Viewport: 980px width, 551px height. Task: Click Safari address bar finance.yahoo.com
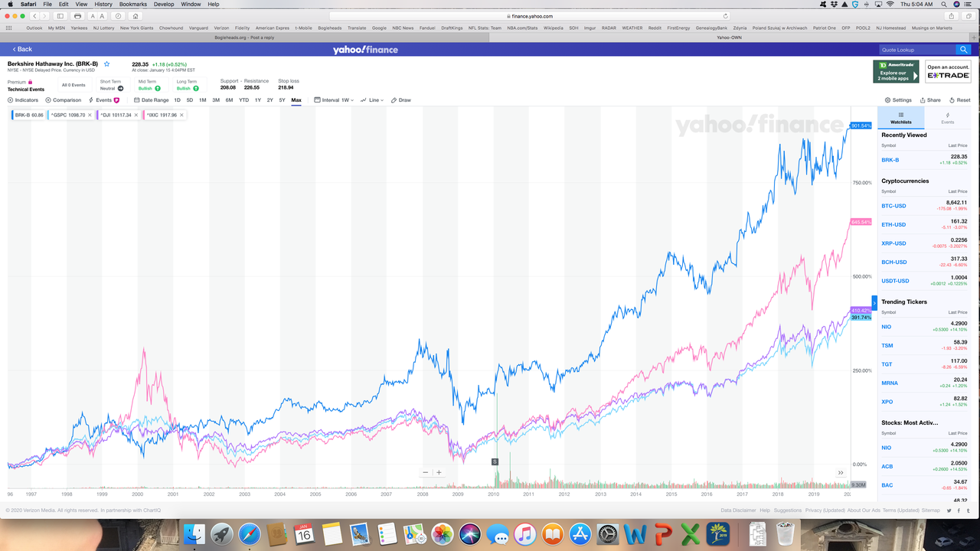pyautogui.click(x=531, y=16)
